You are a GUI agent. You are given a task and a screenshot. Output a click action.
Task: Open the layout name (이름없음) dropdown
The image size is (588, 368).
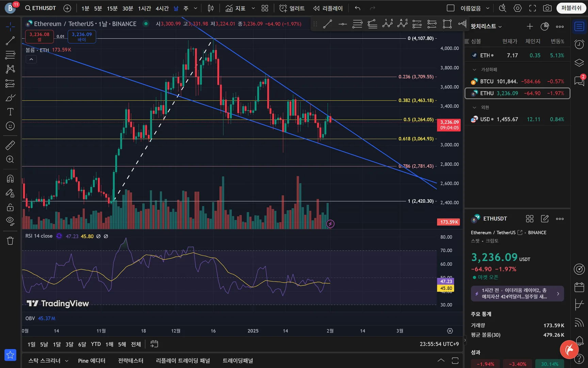(475, 8)
